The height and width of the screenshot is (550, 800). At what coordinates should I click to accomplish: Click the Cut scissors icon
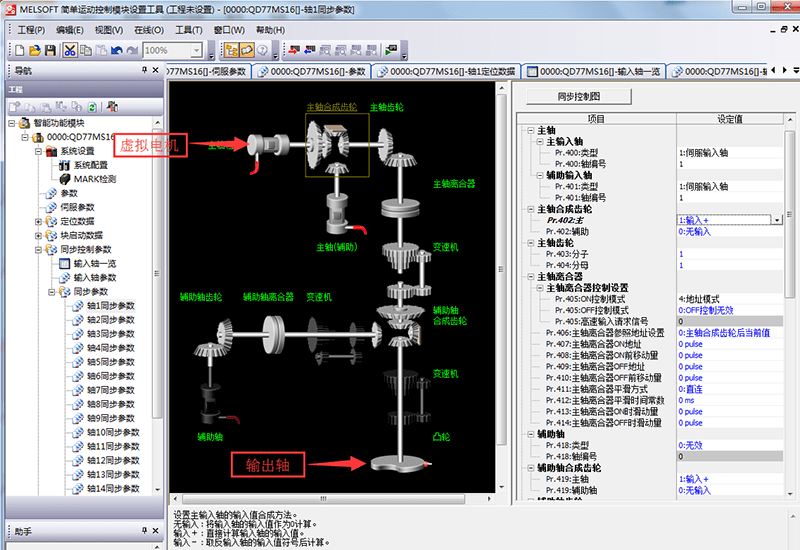click(x=71, y=50)
